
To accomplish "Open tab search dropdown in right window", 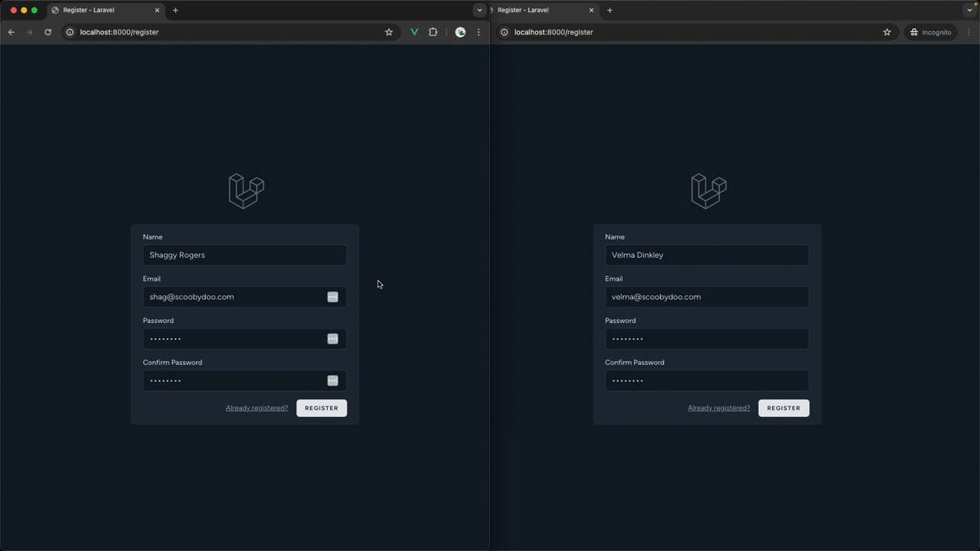I will [x=970, y=10].
